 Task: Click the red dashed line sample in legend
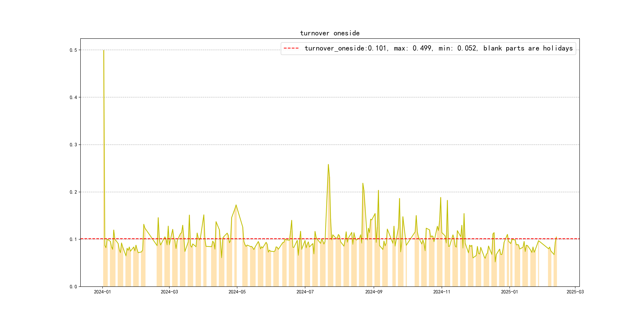click(x=291, y=48)
